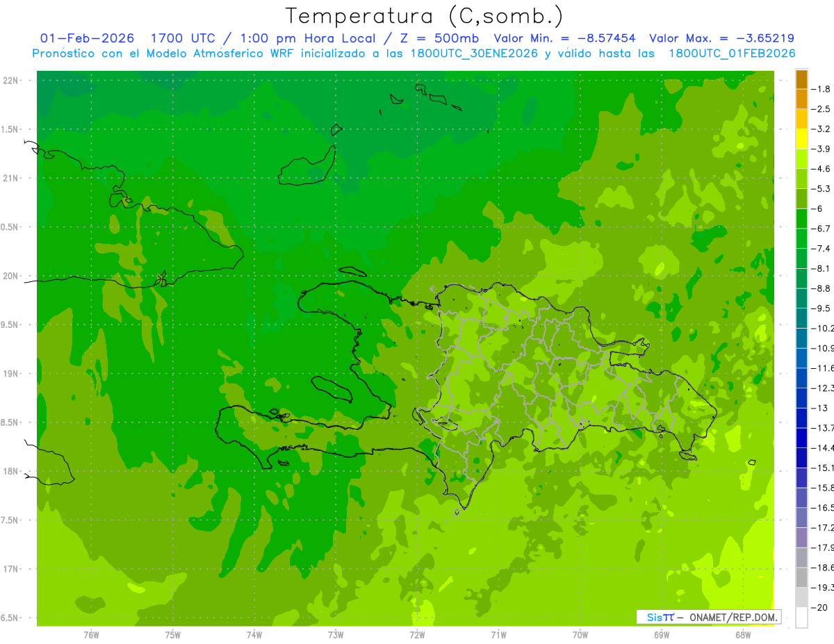
Task: Click the "22N" latitude axis label
Action: pyautogui.click(x=11, y=81)
